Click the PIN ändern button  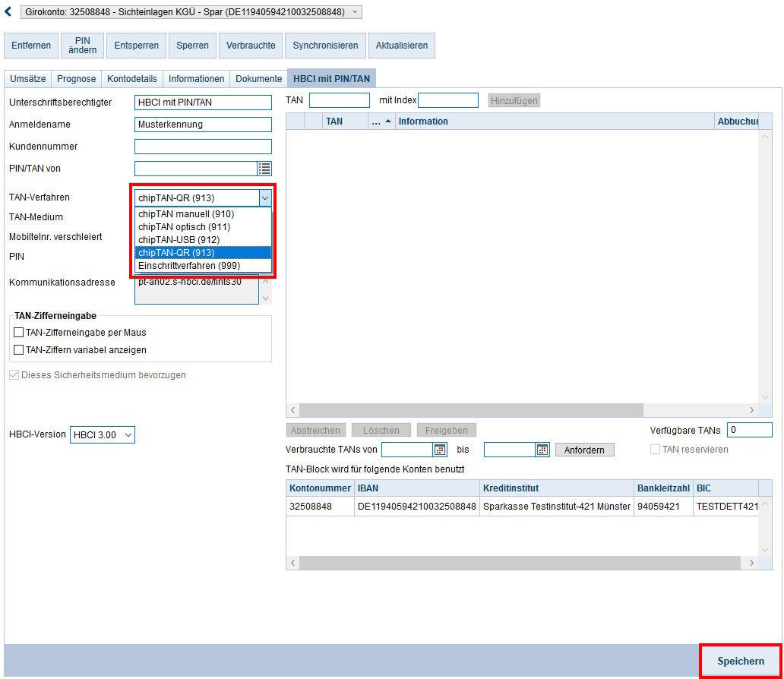(x=83, y=46)
